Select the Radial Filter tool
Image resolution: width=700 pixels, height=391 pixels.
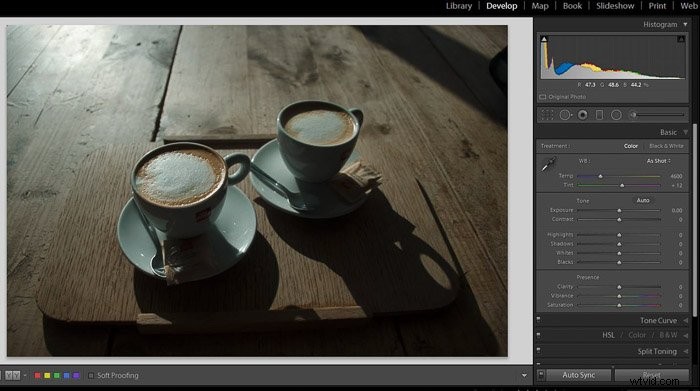pos(616,115)
